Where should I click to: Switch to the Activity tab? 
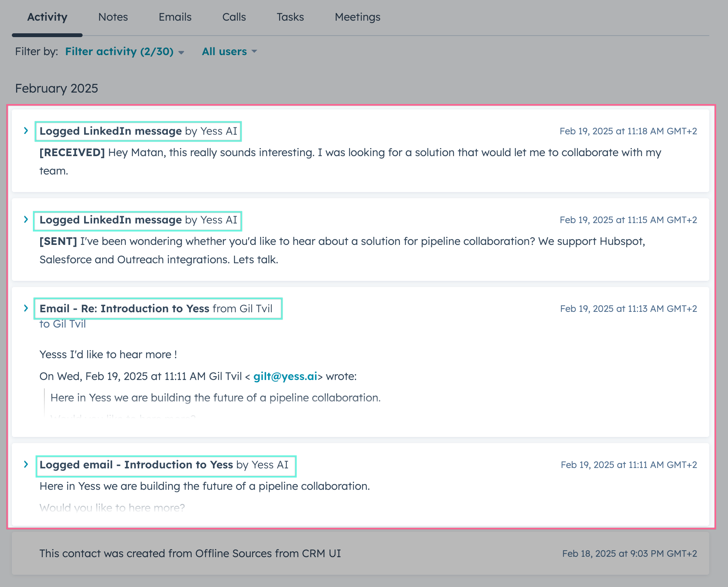[x=47, y=17]
